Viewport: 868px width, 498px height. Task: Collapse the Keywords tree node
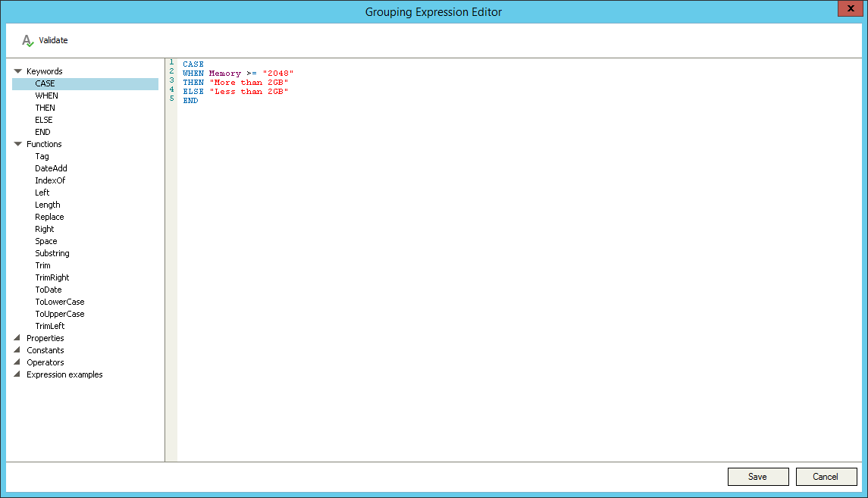click(x=17, y=71)
